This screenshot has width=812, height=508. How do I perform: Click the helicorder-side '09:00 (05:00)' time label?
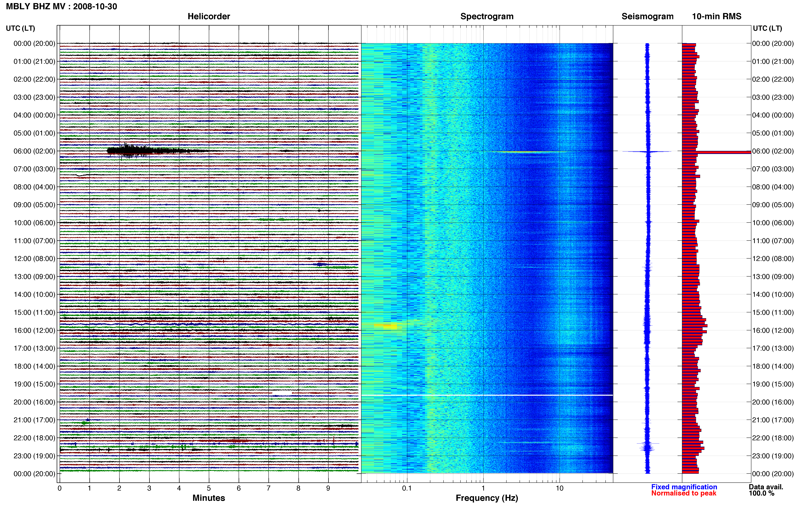coord(34,205)
